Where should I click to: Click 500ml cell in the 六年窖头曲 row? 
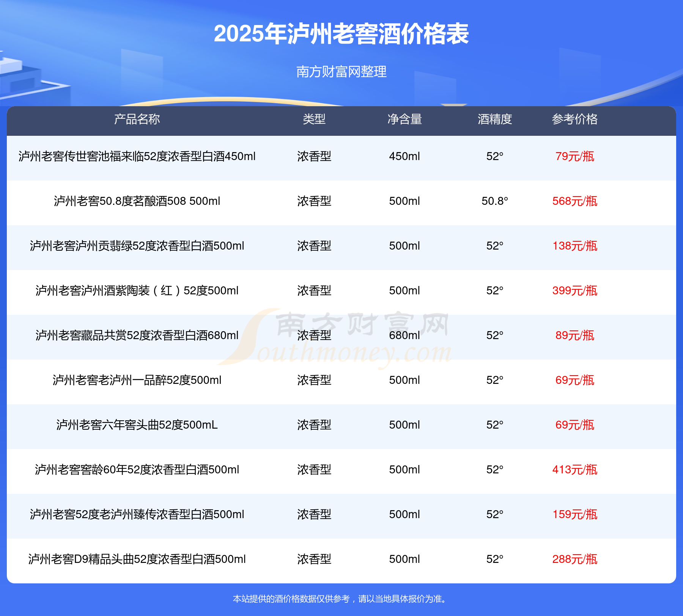coord(404,425)
